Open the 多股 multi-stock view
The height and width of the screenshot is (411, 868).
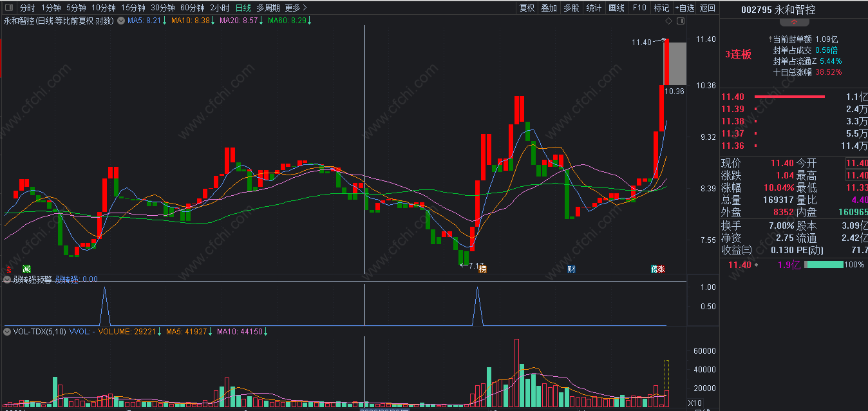click(x=571, y=8)
